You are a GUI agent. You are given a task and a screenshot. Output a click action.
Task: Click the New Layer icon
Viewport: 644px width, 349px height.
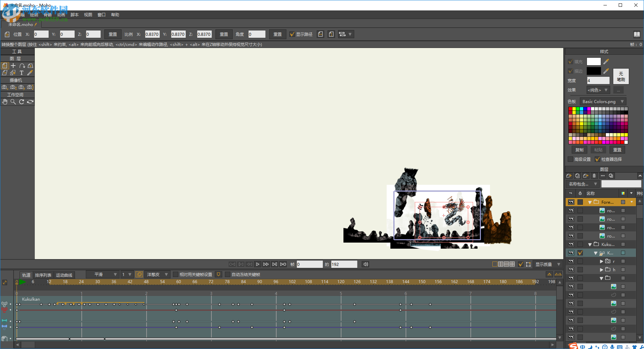tap(569, 176)
